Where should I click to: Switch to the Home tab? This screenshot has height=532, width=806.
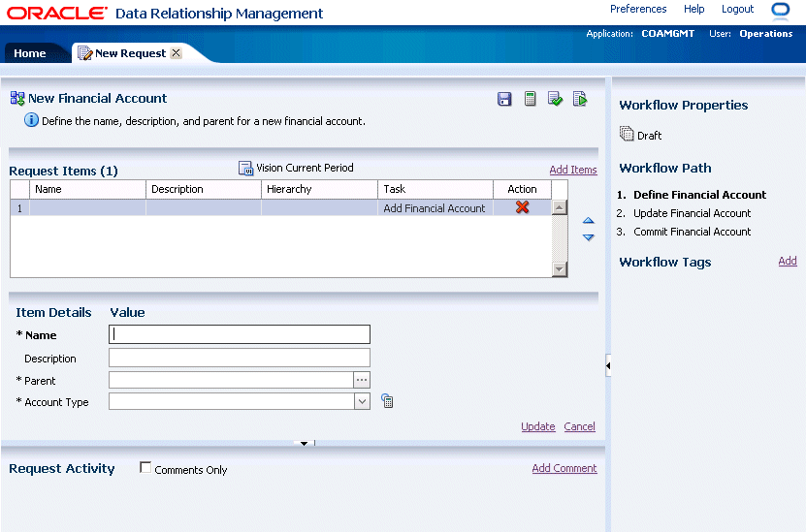pos(30,53)
